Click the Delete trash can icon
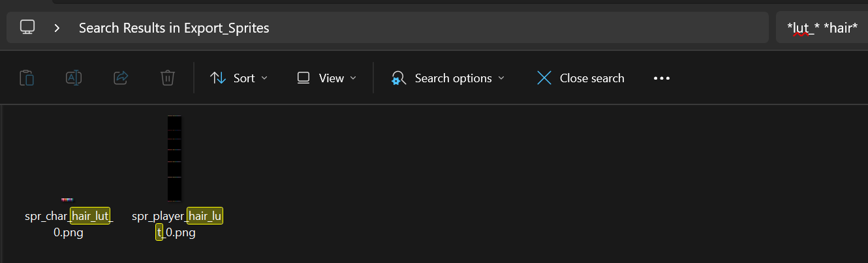The width and height of the screenshot is (868, 263). point(167,78)
